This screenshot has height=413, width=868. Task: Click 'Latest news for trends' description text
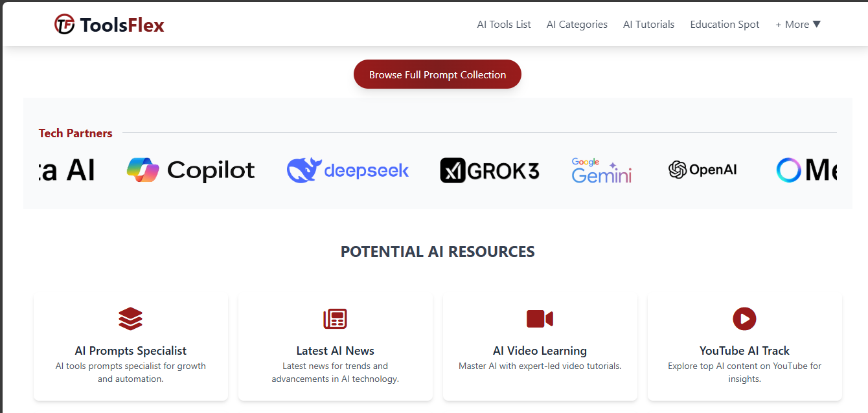tap(336, 372)
